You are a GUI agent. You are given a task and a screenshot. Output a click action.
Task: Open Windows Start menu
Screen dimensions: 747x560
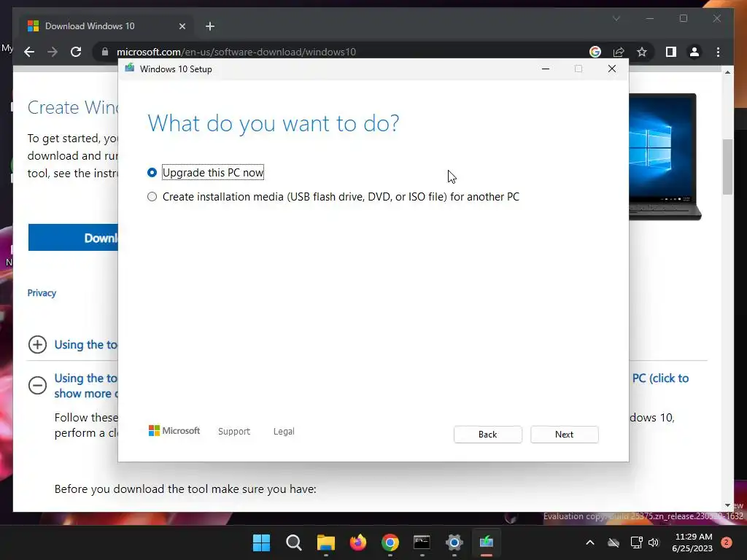(261, 542)
